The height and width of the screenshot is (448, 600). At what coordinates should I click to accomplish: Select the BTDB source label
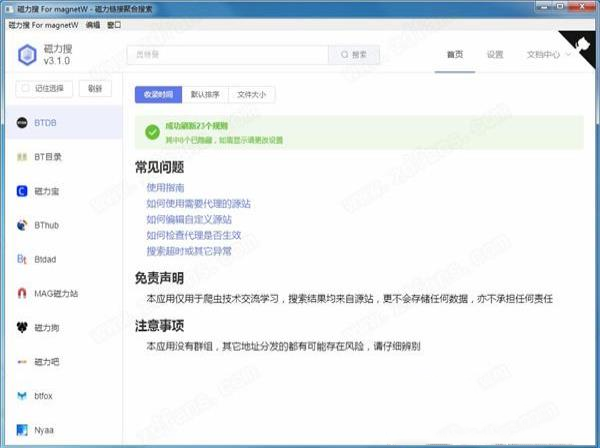click(45, 123)
